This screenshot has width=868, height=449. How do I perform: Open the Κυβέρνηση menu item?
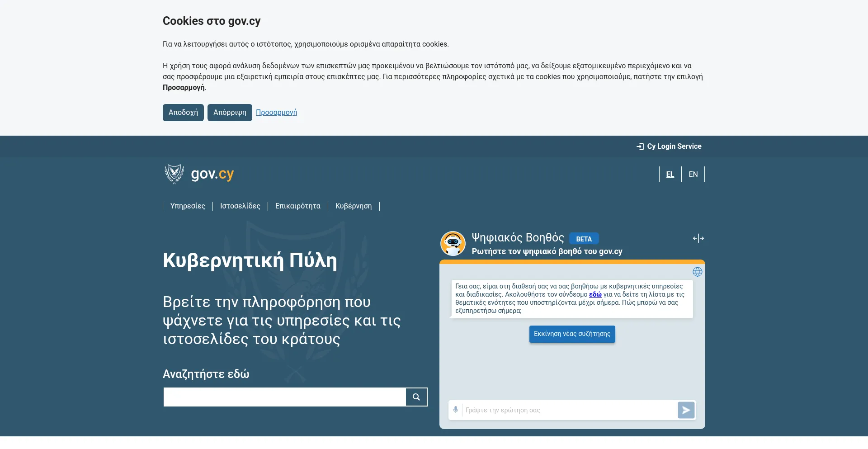[354, 206]
